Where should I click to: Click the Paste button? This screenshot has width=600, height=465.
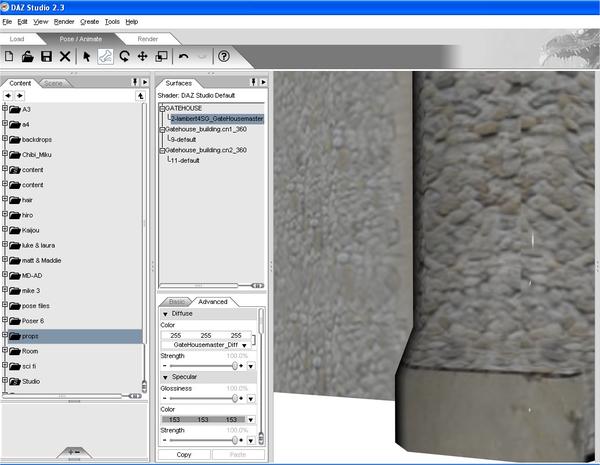[238, 455]
